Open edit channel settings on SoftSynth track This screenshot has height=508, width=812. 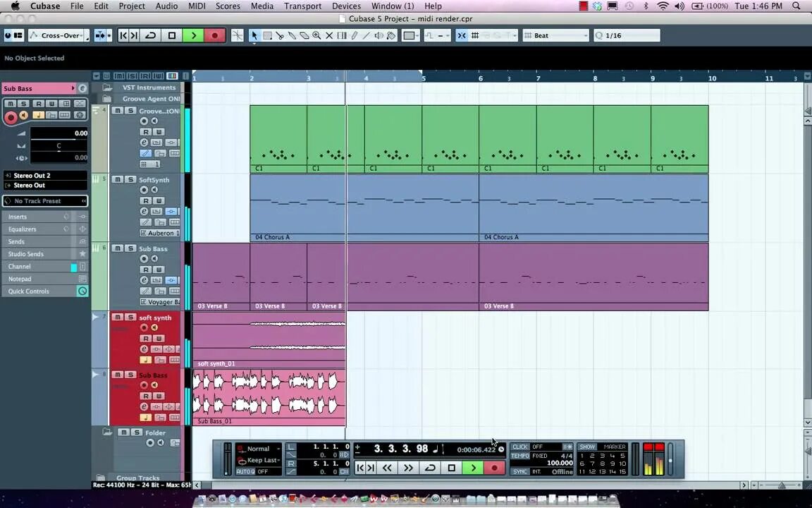click(144, 212)
